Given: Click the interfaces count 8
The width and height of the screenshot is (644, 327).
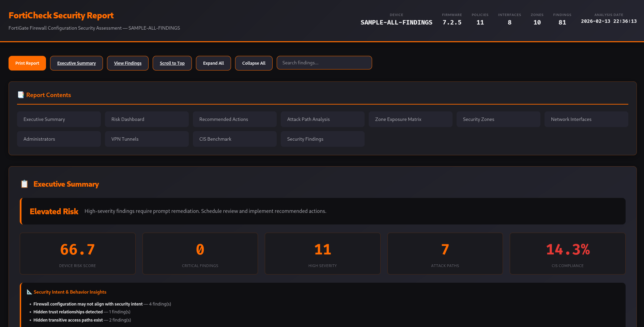Looking at the screenshot, I should tap(509, 22).
